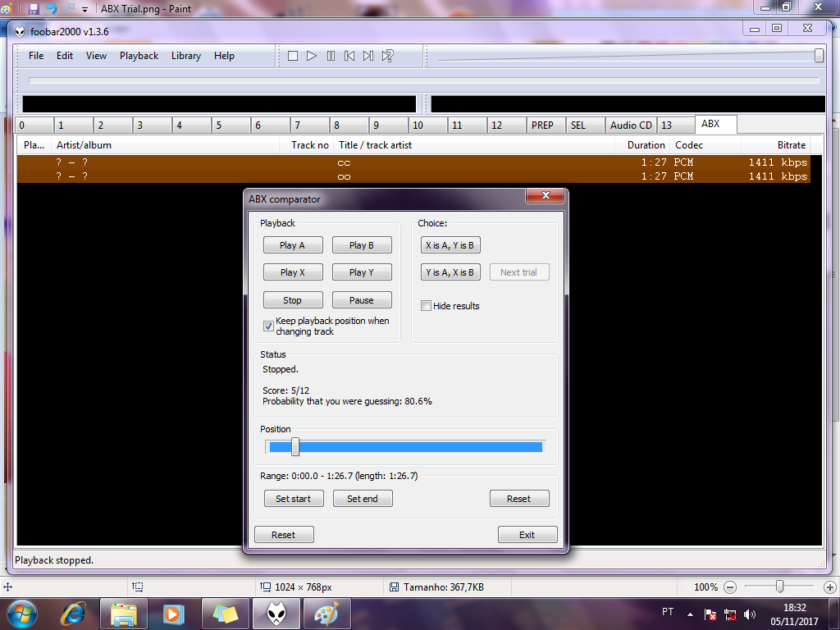The image size is (840, 630).
Task: Click the ABX Stop button
Action: pyautogui.click(x=293, y=300)
